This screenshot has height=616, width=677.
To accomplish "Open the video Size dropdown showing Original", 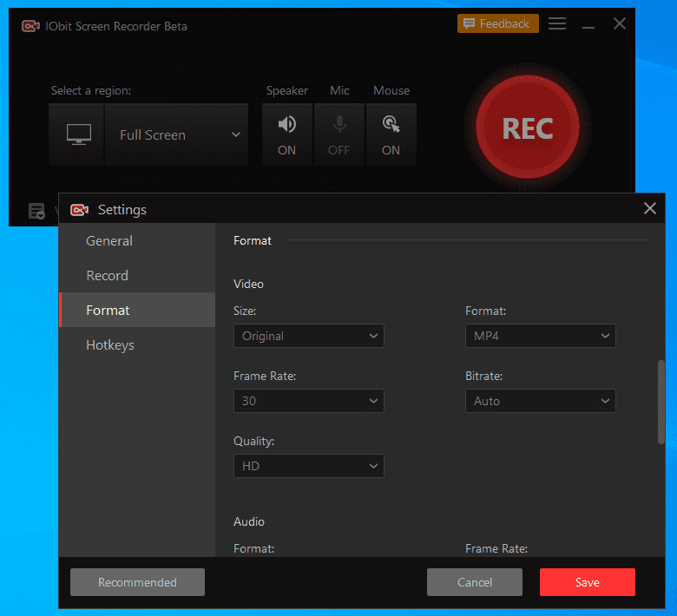I will pyautogui.click(x=309, y=336).
